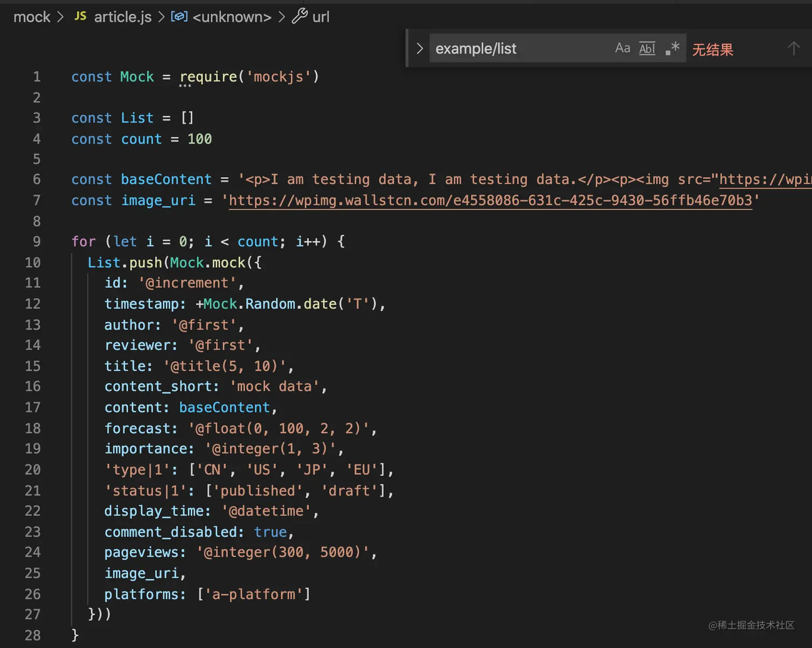The width and height of the screenshot is (812, 648).
Task: Click the 'mock data' string
Action: [274, 387]
